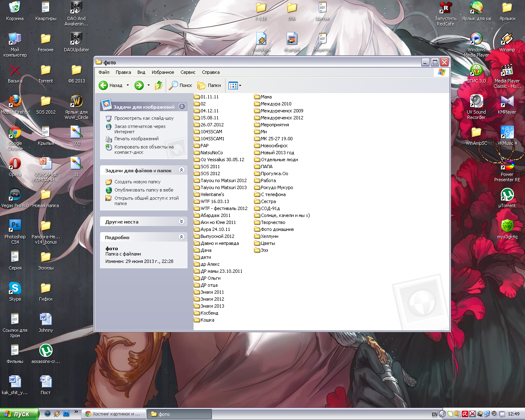Open the Сервис menu
The image size is (525, 420).
click(x=188, y=72)
